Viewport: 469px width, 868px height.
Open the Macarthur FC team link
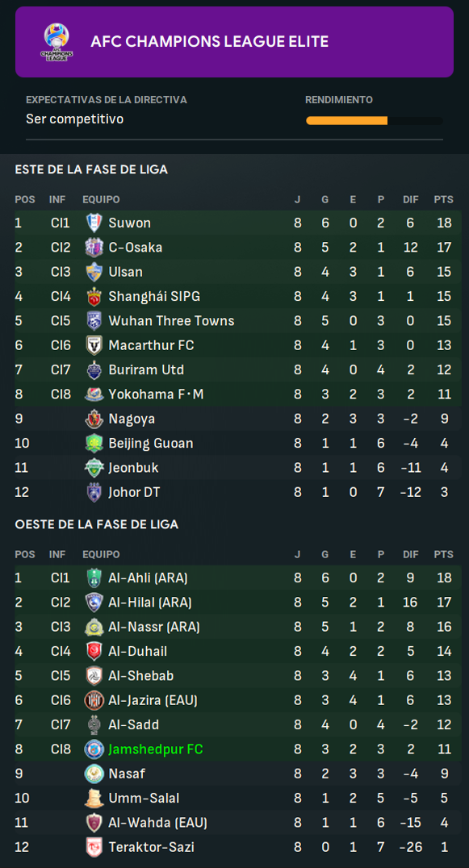pos(151,345)
